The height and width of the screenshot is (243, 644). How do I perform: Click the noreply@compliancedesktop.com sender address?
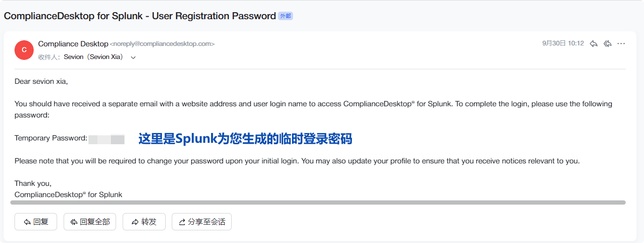click(x=162, y=44)
